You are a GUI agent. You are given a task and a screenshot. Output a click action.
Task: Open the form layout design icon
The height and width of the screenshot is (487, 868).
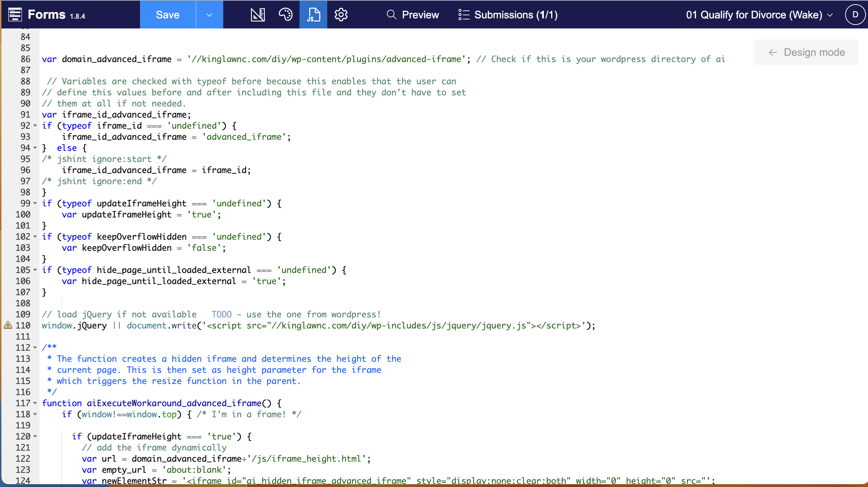click(258, 15)
